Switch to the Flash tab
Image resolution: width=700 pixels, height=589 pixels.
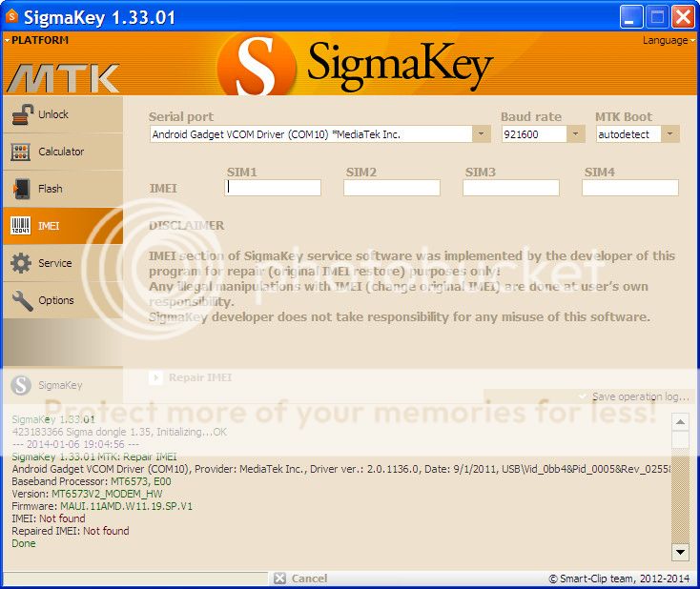click(63, 189)
